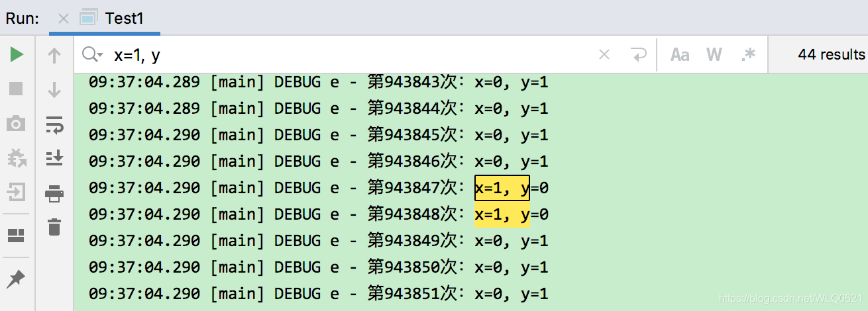Pin the Test1 run tab
Image resolution: width=868 pixels, height=311 pixels.
pos(17,279)
